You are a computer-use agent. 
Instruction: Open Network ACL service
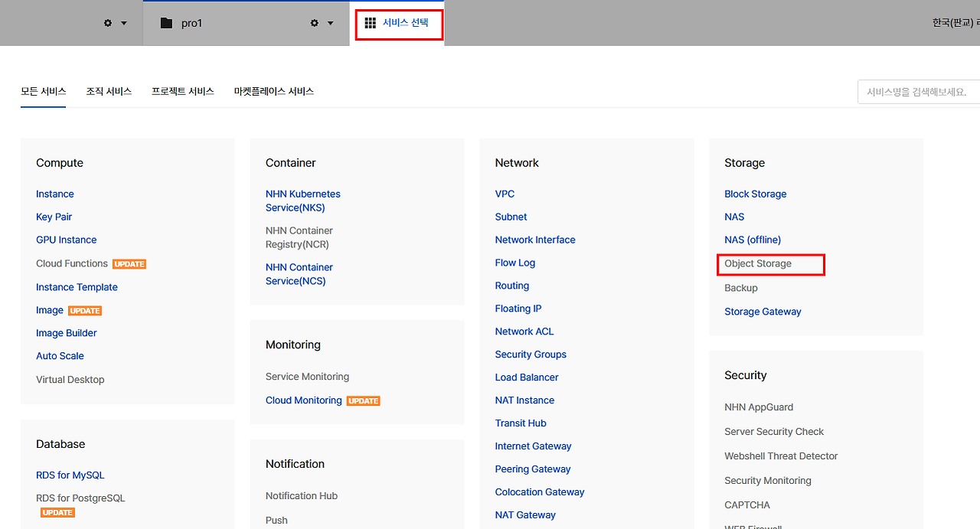click(524, 331)
